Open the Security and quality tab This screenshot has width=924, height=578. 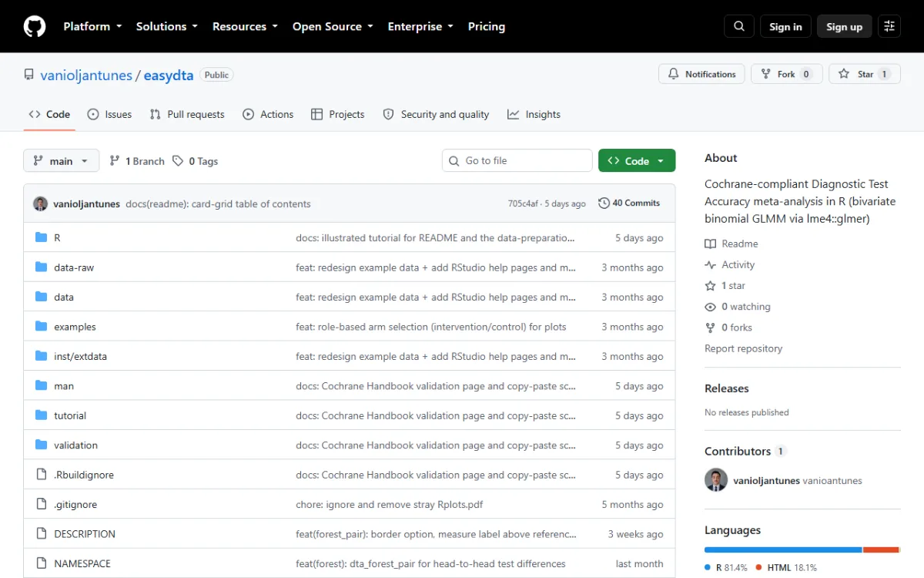436,114
